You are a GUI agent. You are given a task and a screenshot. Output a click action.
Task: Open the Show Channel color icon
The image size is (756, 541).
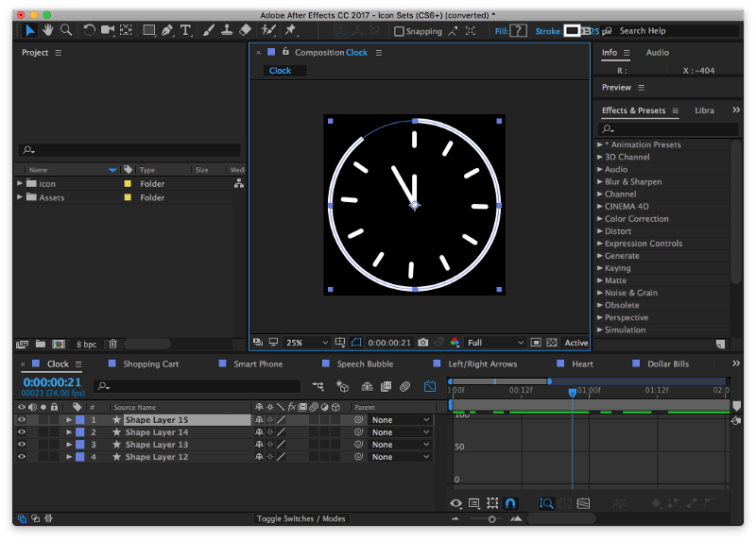[455, 343]
